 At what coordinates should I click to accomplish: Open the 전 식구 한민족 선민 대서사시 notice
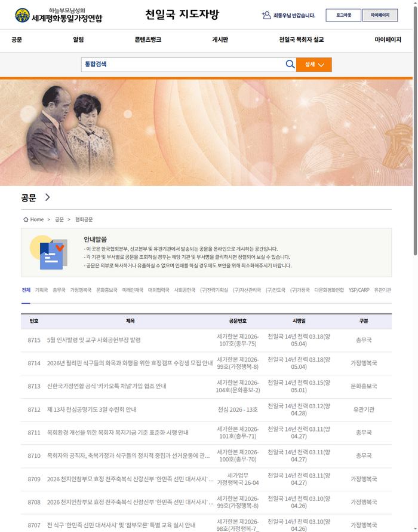[x=121, y=525]
